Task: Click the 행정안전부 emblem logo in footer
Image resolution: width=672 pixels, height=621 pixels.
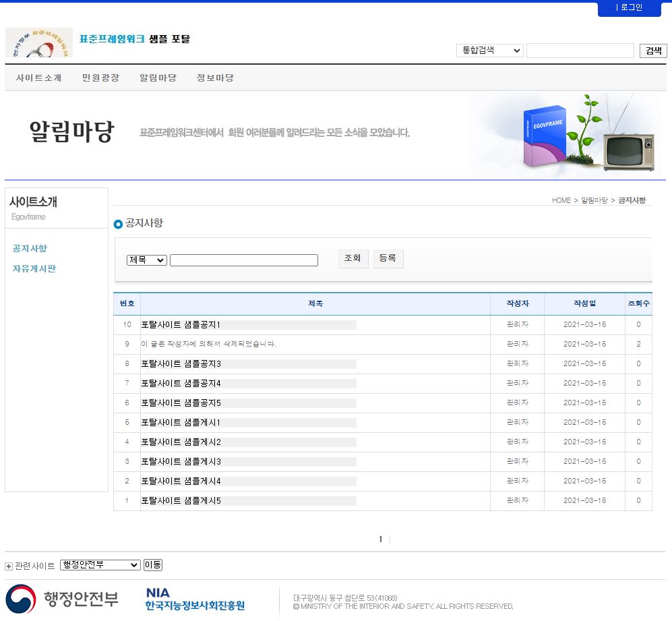Action: pyautogui.click(x=21, y=599)
